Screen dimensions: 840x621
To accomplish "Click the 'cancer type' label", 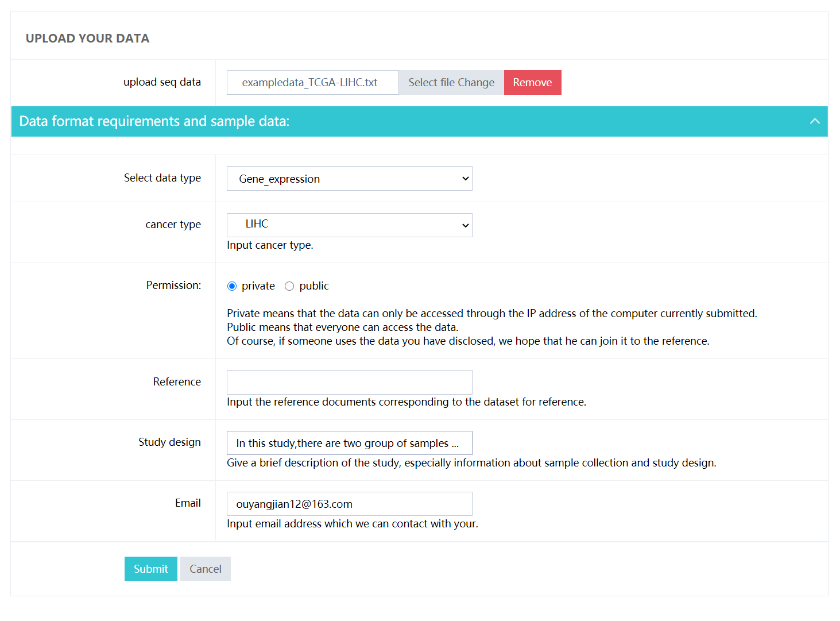I will 173,225.
